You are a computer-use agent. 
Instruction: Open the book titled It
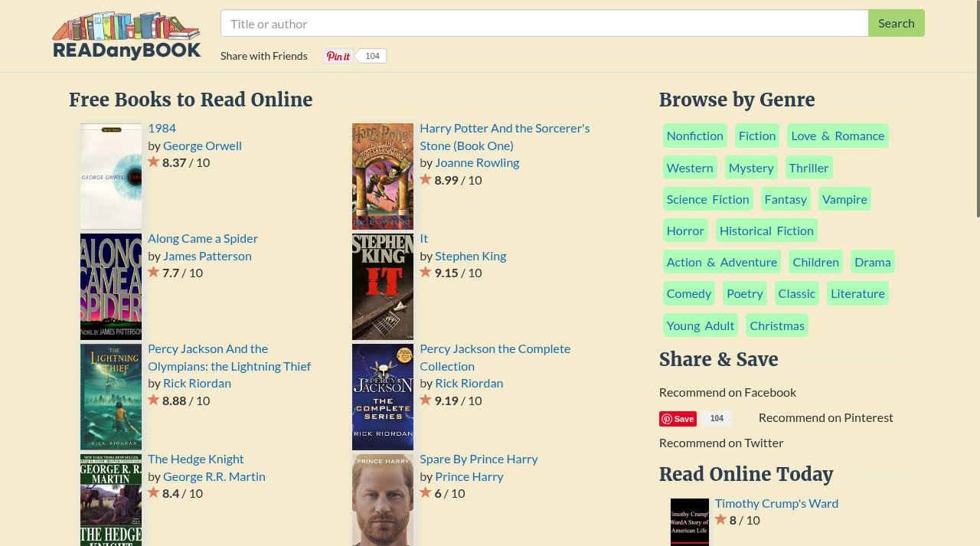[x=423, y=238]
